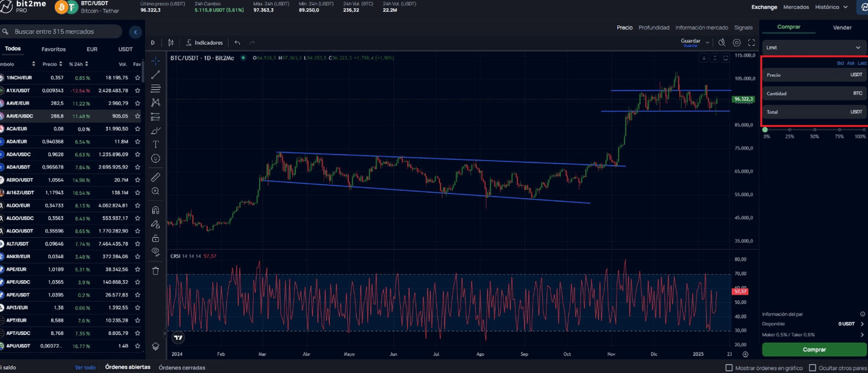Click the green Comprar button
868x373 pixels.
pos(814,349)
